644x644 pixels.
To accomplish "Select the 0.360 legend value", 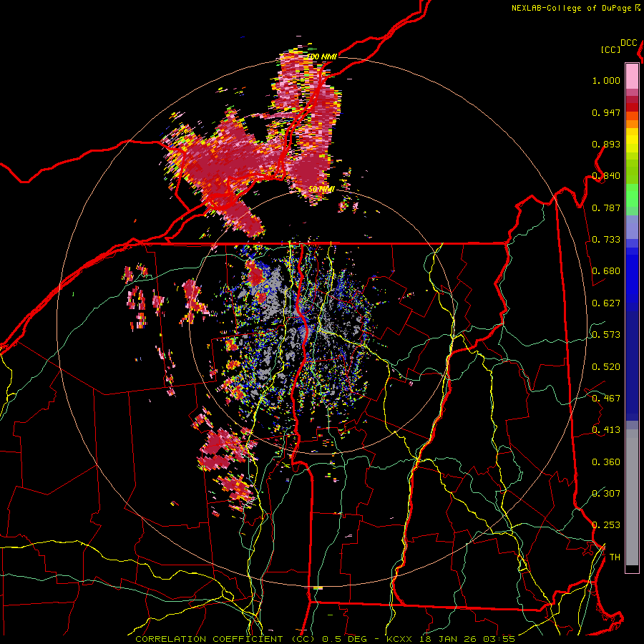I will pyautogui.click(x=606, y=462).
